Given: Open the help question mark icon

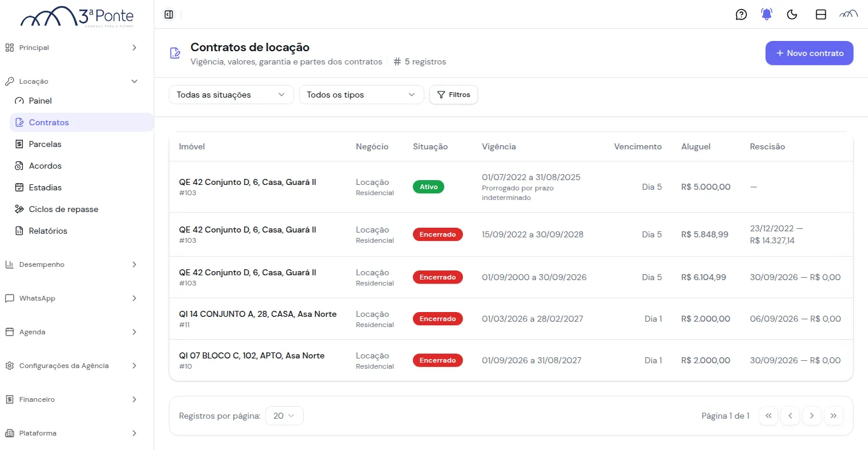Looking at the screenshot, I should click(x=741, y=14).
